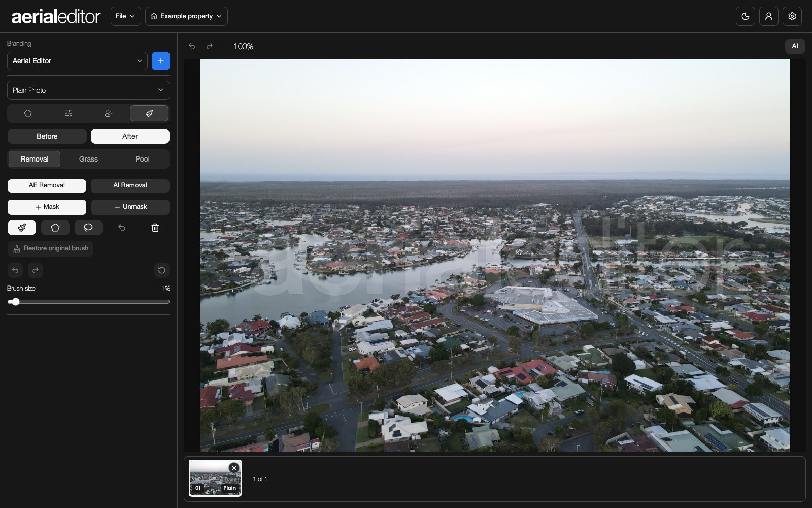Image resolution: width=812 pixels, height=508 pixels.
Task: Toggle dark mode moon icon
Action: click(746, 16)
